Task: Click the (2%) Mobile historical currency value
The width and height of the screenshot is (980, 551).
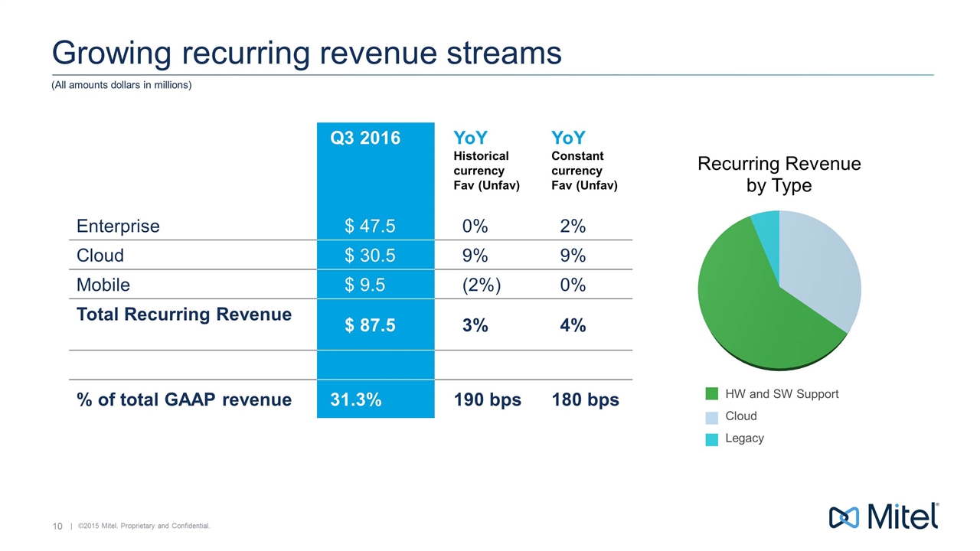Action: click(x=482, y=285)
